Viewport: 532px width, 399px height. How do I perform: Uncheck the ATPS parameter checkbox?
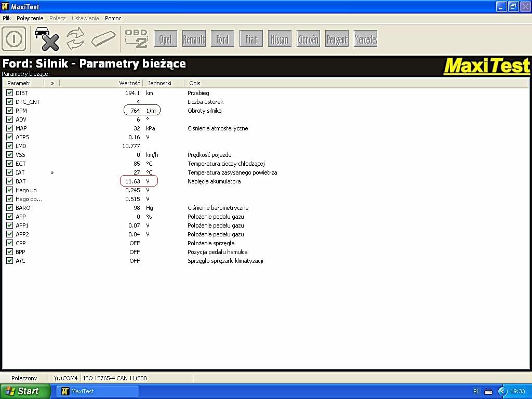tap(9, 137)
